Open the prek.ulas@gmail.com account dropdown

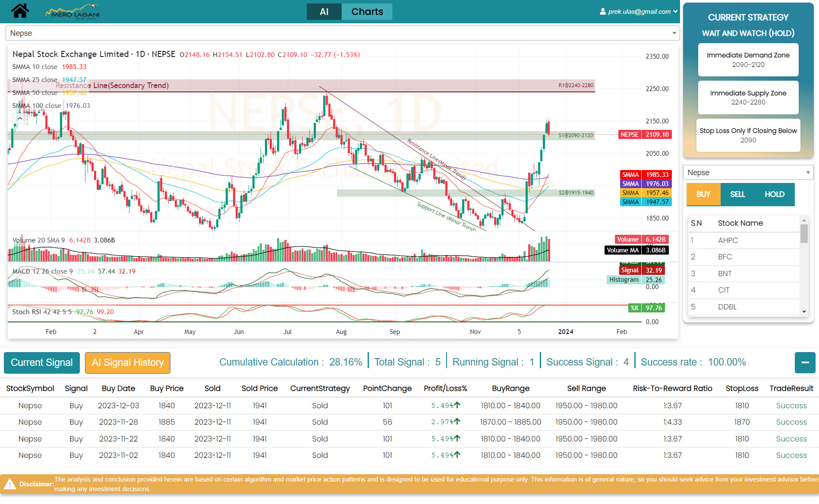pyautogui.click(x=639, y=12)
